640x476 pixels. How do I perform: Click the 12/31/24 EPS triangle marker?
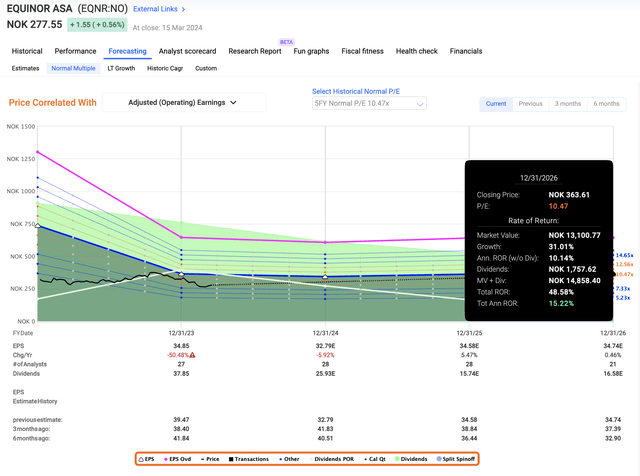coord(325,277)
